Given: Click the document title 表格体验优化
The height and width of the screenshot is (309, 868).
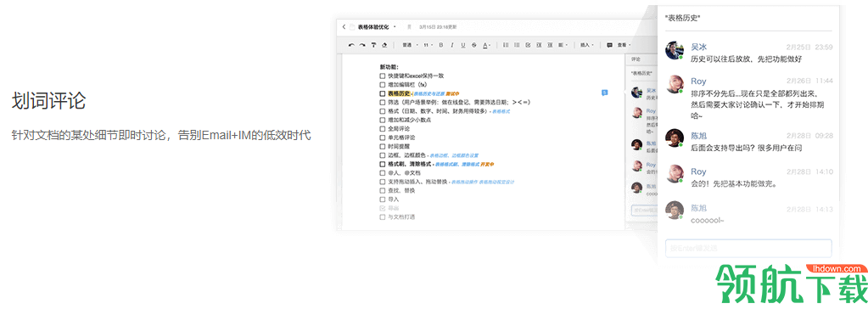Looking at the screenshot, I should tap(373, 26).
